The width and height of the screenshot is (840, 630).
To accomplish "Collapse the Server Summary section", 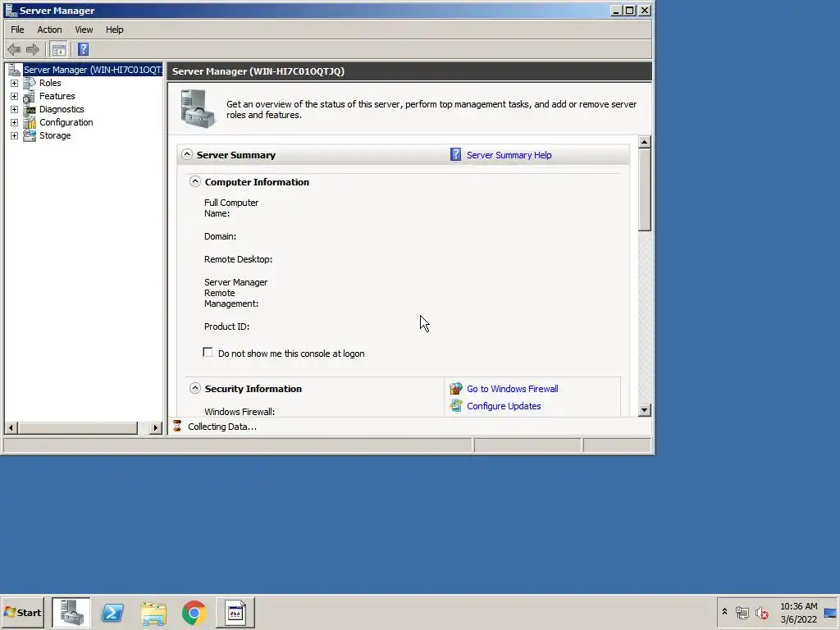I will pyautogui.click(x=187, y=154).
